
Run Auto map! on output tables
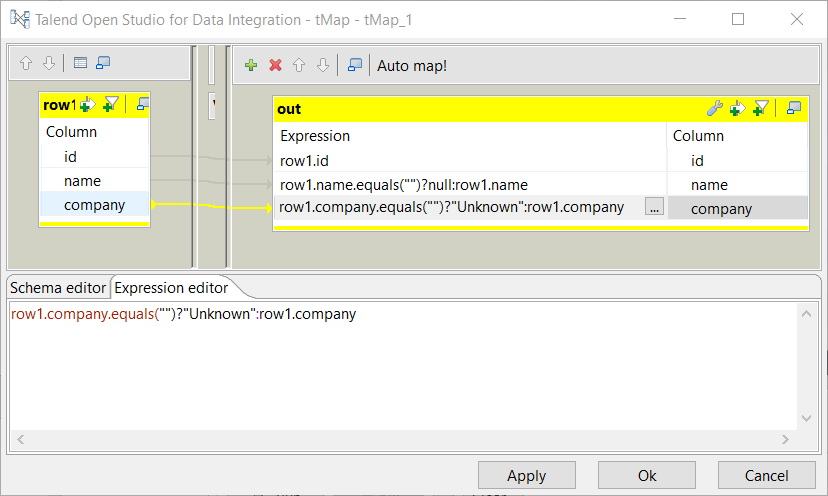[x=412, y=66]
